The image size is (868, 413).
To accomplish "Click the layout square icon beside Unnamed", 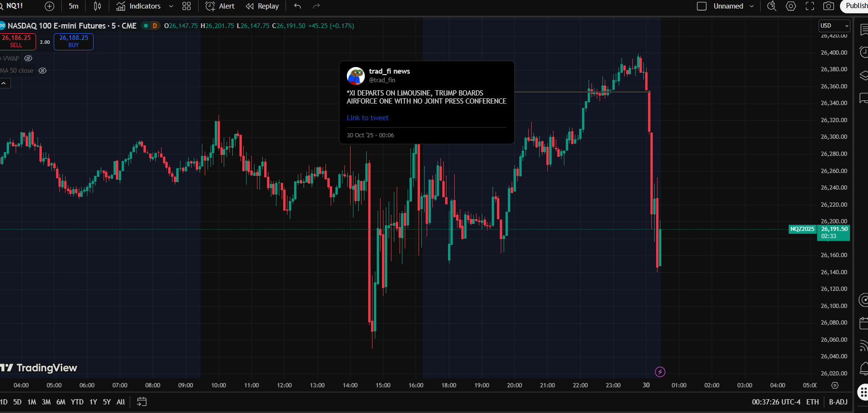I will point(702,6).
